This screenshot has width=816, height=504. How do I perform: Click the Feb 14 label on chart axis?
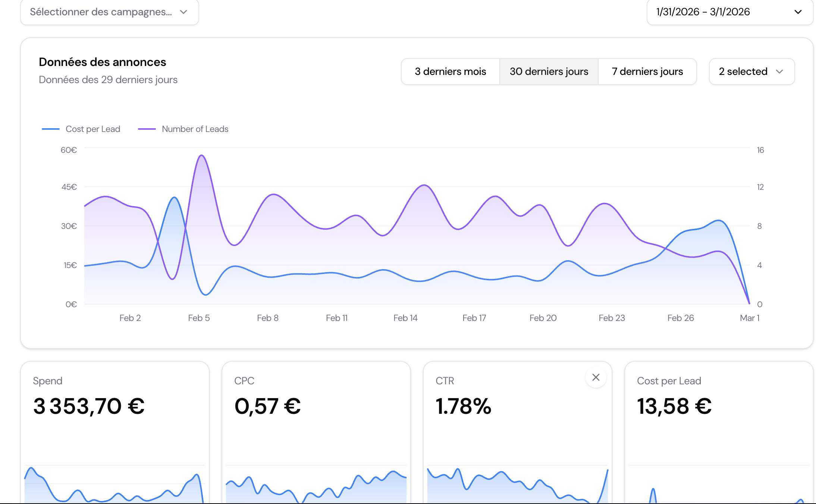405,318
